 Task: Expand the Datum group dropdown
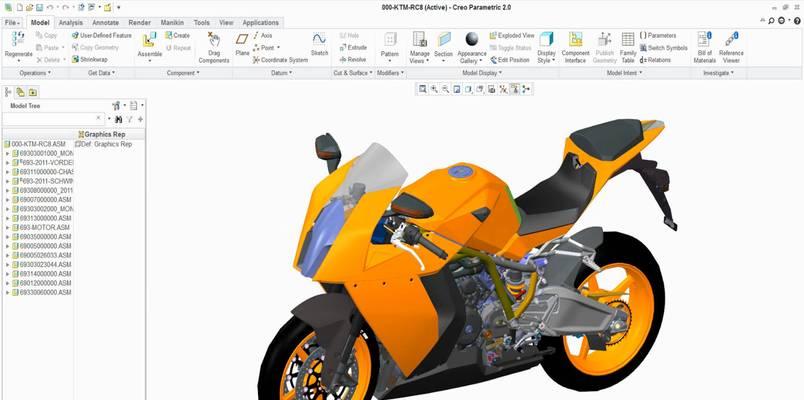tap(283, 73)
